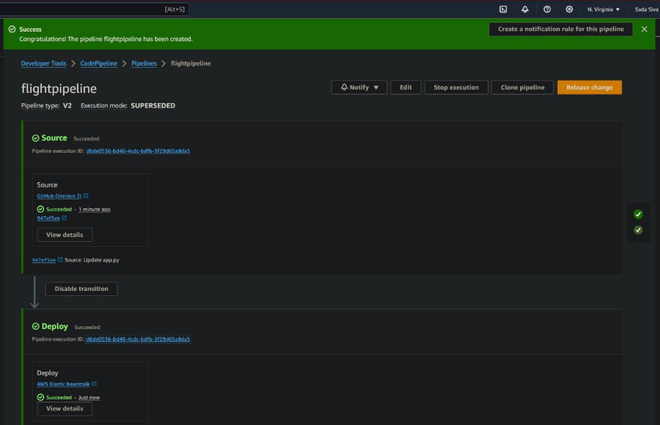Open the help question mark icon
Screen dimensions: 660x425
(547, 9)
